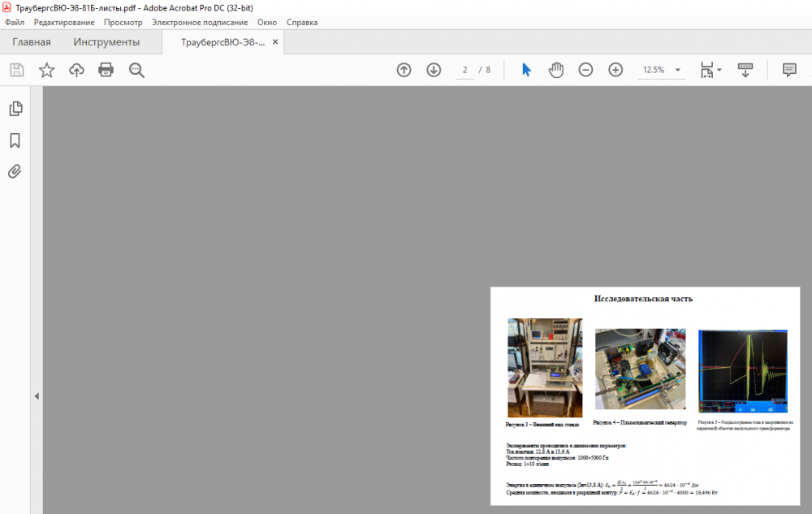812x514 pixels.
Task: Go to previous page arrow
Action: [404, 70]
